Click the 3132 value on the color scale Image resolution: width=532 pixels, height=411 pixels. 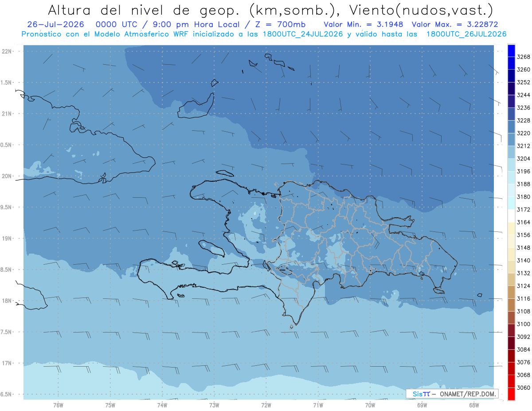coord(524,273)
